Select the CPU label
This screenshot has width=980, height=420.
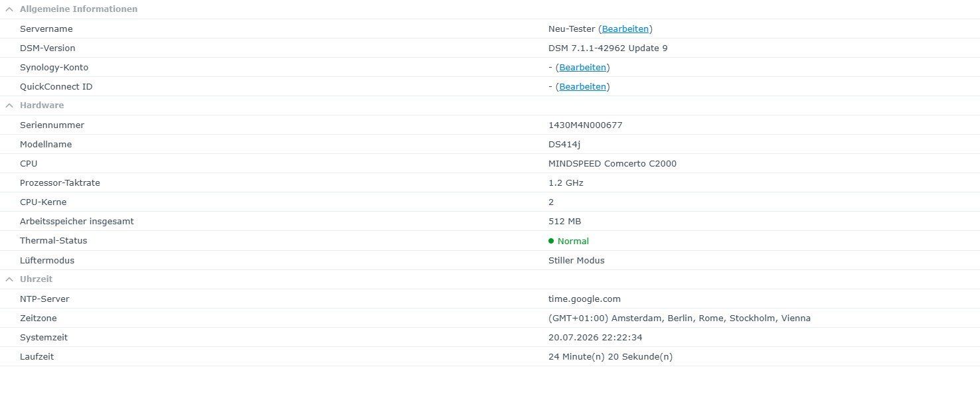[29, 164]
